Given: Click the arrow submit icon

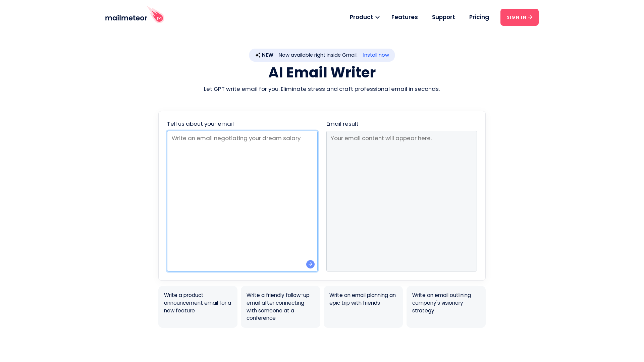Looking at the screenshot, I should [310, 264].
